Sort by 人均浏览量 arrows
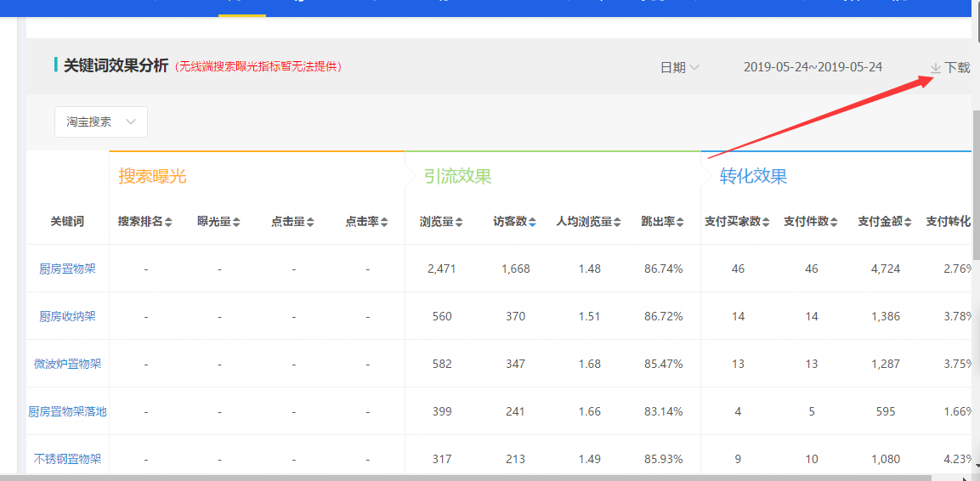980x481 pixels. (x=617, y=222)
